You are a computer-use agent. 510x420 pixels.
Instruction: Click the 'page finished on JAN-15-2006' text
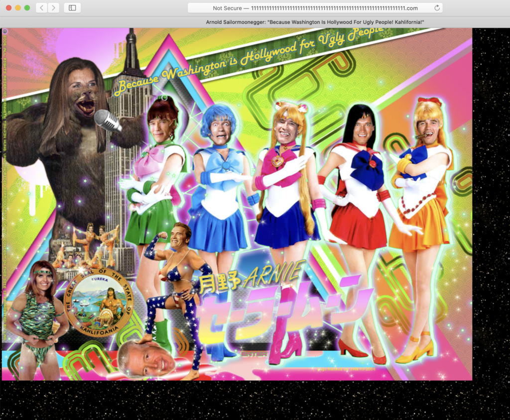347,369
